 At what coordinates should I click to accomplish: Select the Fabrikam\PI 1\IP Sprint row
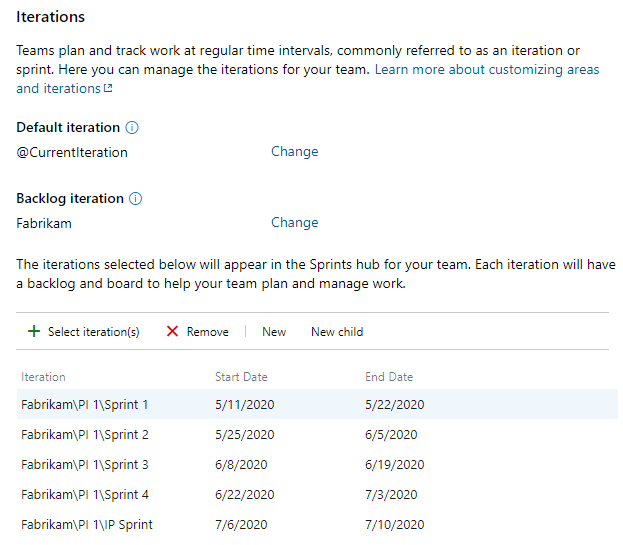(x=87, y=525)
